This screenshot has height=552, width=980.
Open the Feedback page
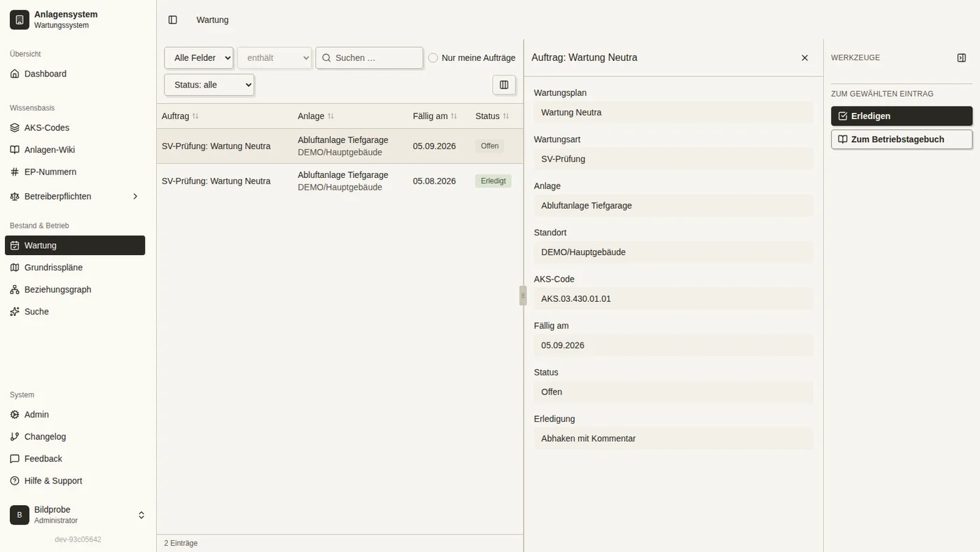[x=75, y=458]
